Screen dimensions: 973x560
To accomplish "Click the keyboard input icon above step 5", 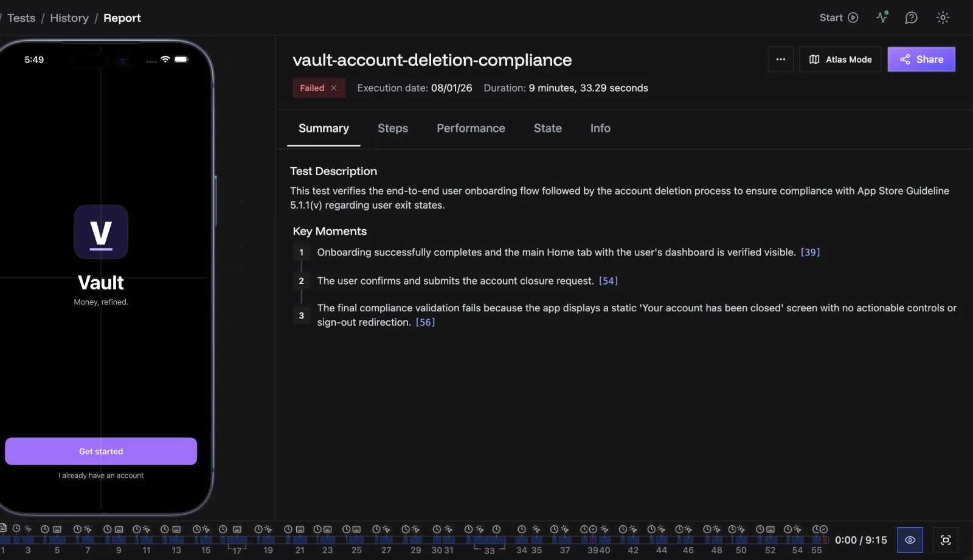I will [x=57, y=530].
